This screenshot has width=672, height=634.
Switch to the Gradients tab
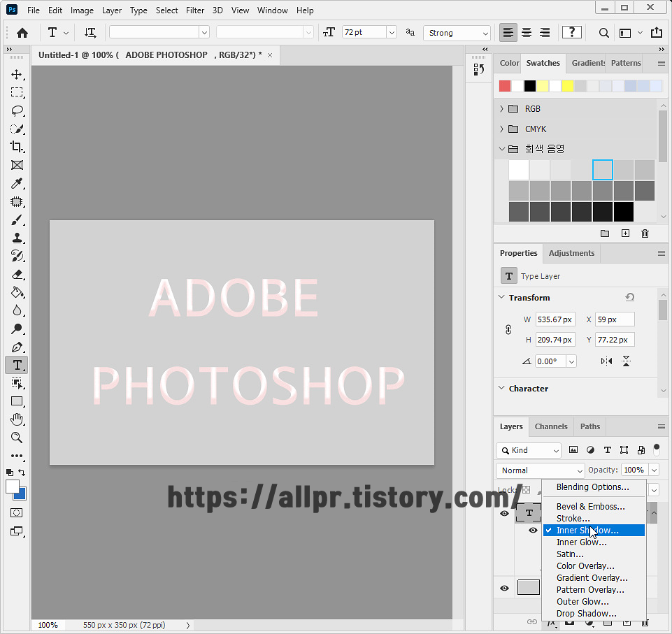click(588, 63)
